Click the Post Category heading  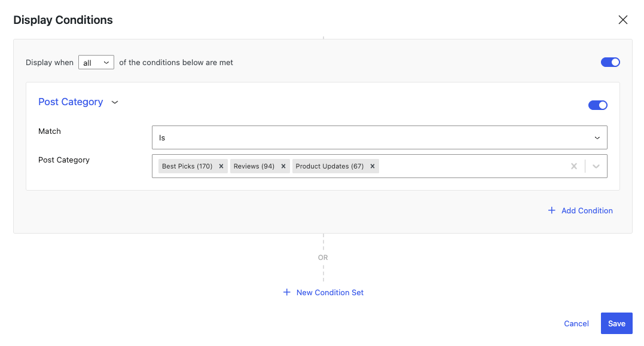[71, 102]
